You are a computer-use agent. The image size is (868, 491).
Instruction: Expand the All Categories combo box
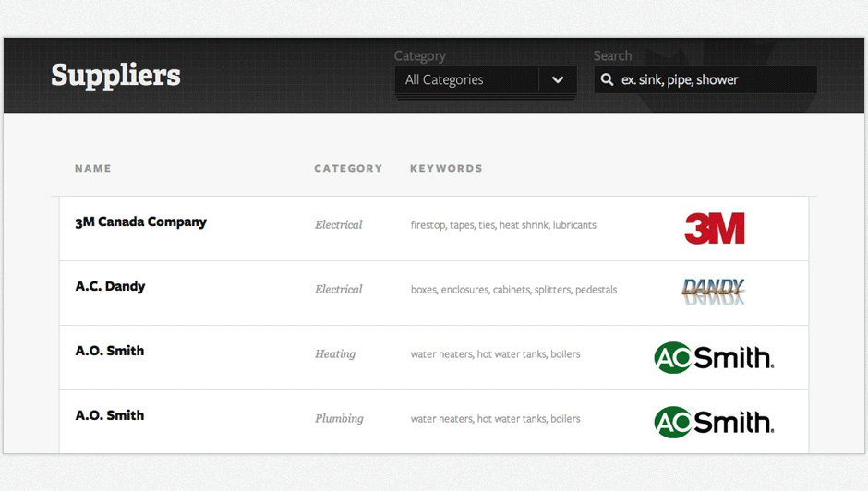click(486, 79)
